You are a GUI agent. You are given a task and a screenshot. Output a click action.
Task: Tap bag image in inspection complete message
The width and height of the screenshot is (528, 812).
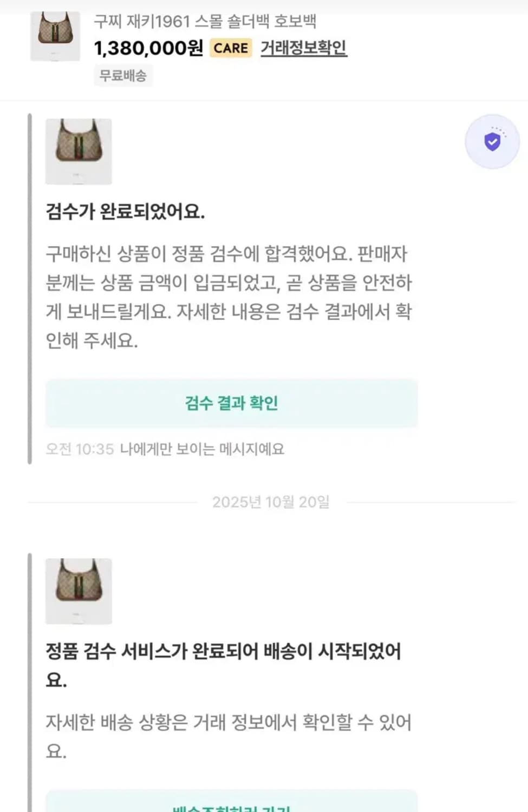[x=79, y=152]
